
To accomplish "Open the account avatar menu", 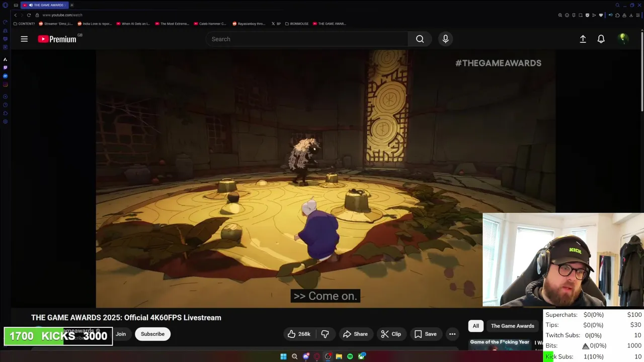I will [623, 39].
